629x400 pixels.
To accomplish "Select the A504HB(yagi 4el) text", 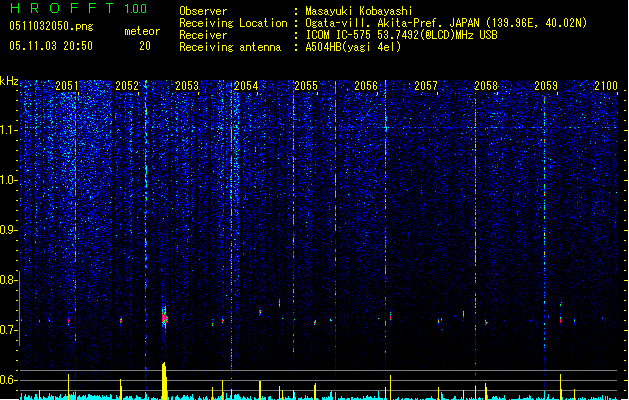I will tap(353, 47).
